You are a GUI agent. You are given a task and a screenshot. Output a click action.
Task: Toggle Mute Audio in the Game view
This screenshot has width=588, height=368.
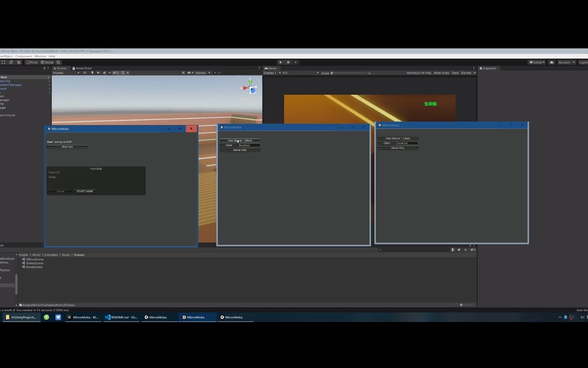[x=441, y=73]
